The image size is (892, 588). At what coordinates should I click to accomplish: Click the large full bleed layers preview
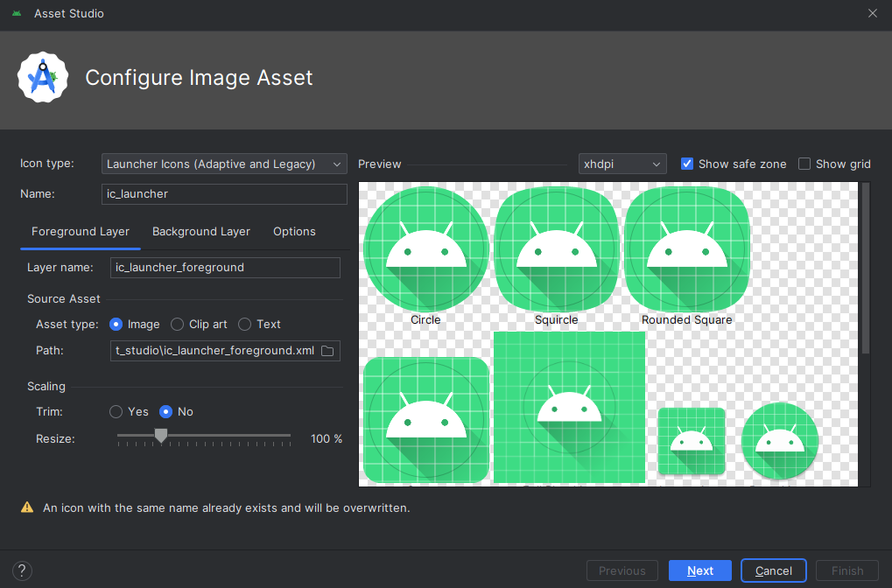570,407
